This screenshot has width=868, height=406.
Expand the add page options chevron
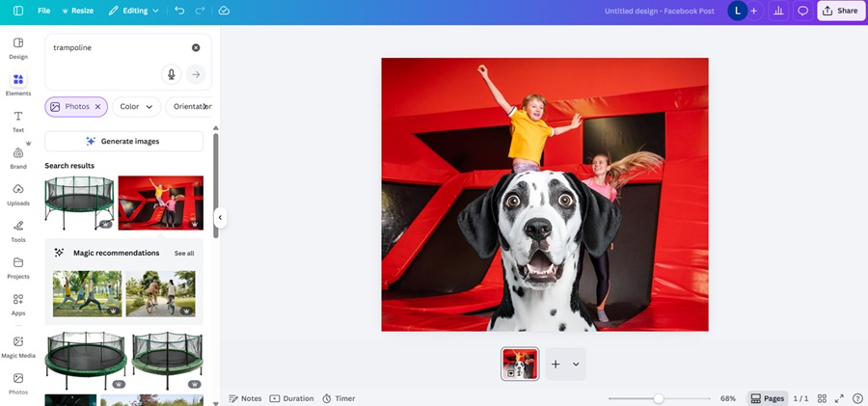click(576, 364)
